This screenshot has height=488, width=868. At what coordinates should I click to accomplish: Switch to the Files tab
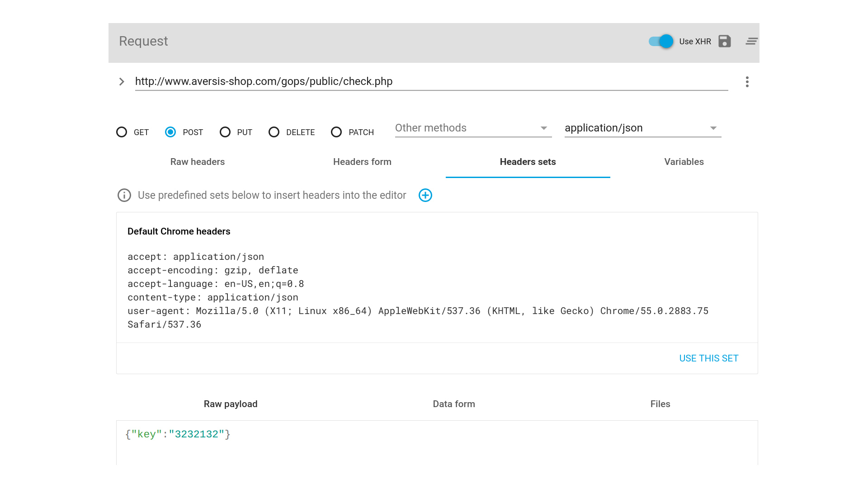click(x=660, y=404)
